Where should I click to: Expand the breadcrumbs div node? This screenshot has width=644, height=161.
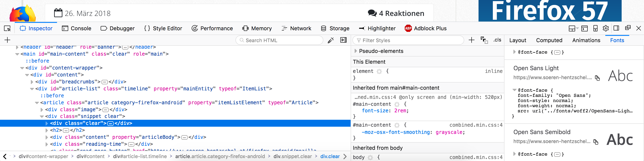coord(32,82)
